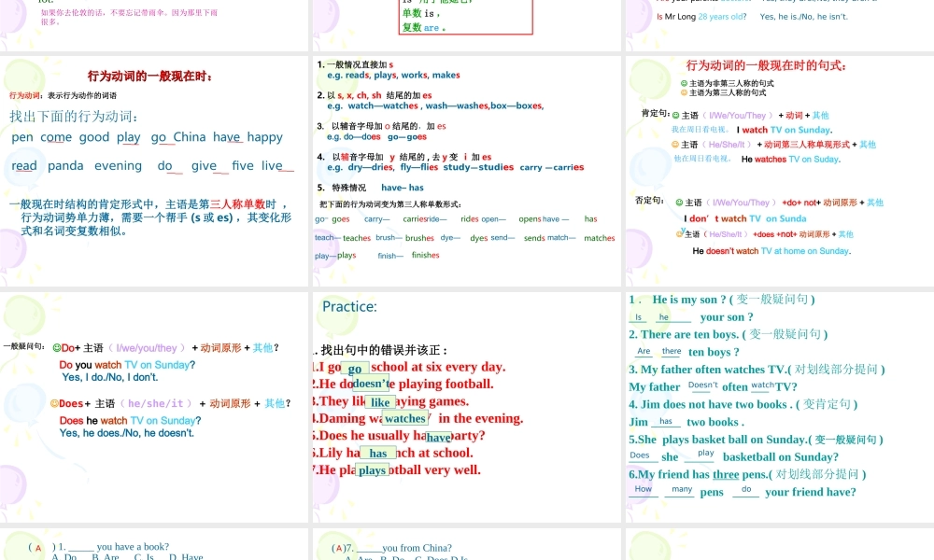Click the red "A" answer for question 1
The width and height of the screenshot is (934, 560).
pos(38,549)
